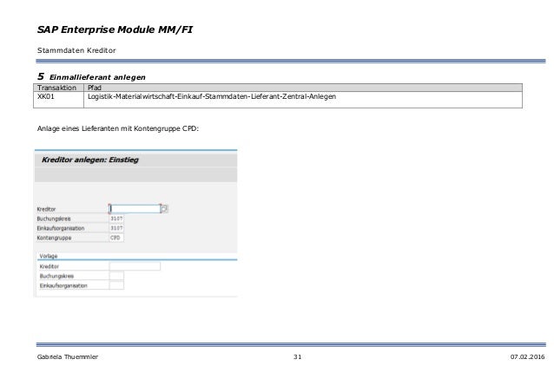Click the Kreditor input field
The width and height of the screenshot is (554, 392).
click(135, 209)
